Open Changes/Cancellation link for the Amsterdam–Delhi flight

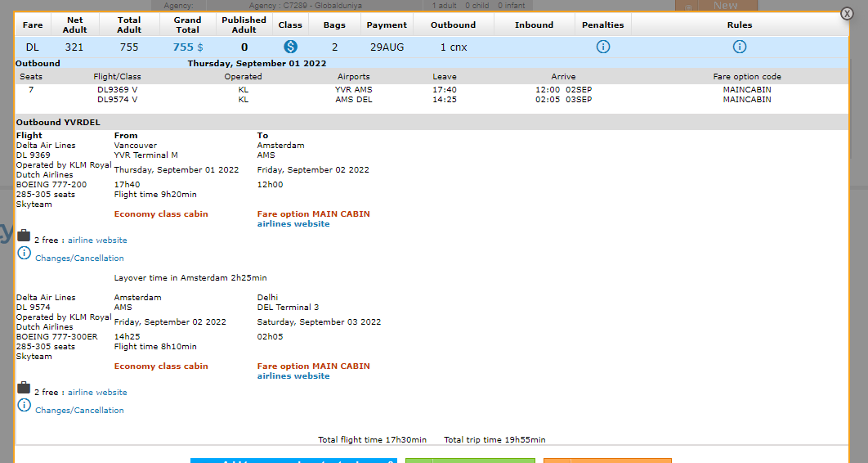(x=79, y=411)
